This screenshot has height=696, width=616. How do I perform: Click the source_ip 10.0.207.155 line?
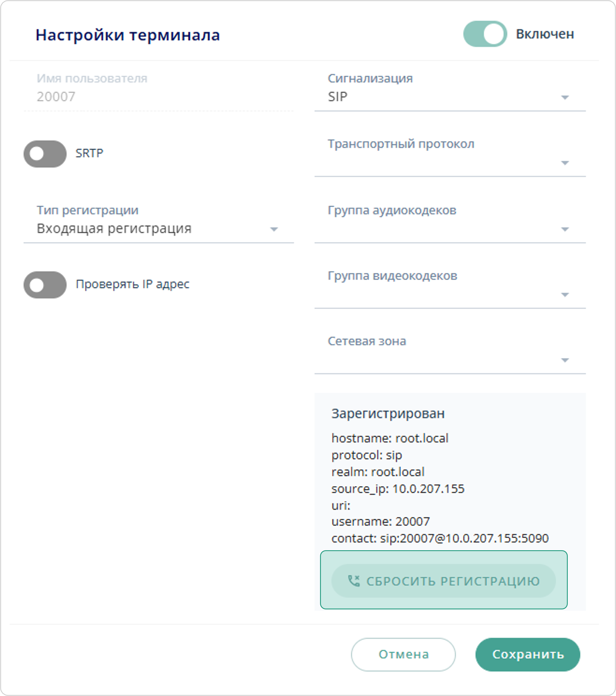[397, 489]
